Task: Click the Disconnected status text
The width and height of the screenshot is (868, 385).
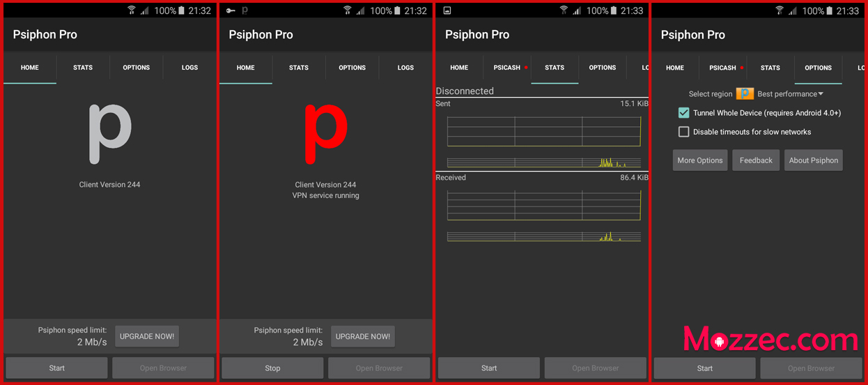Action: 465,91
